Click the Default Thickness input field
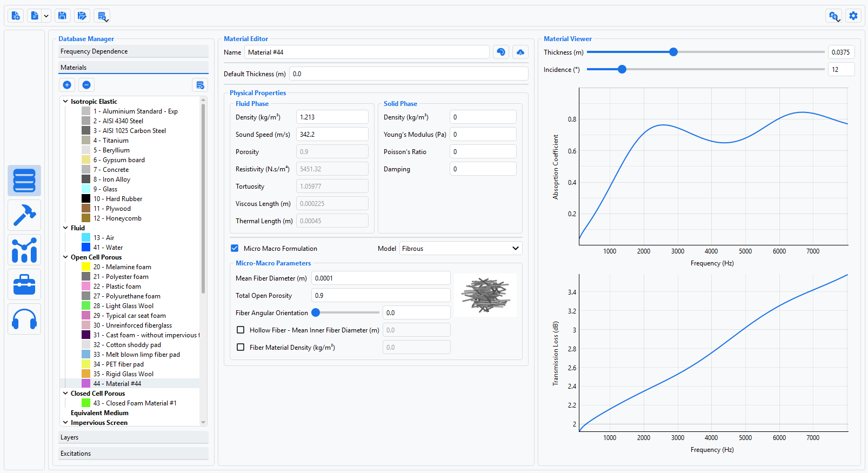The height and width of the screenshot is (473, 868). pyautogui.click(x=409, y=74)
